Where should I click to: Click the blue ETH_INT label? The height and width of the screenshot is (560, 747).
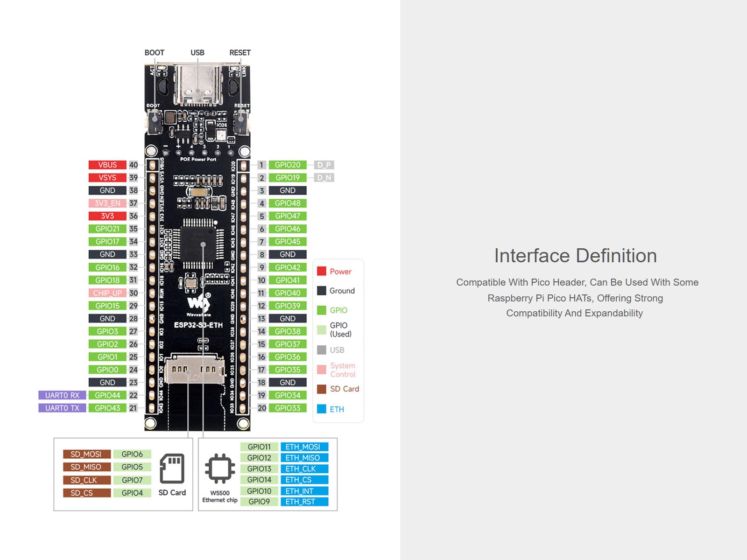click(x=304, y=491)
